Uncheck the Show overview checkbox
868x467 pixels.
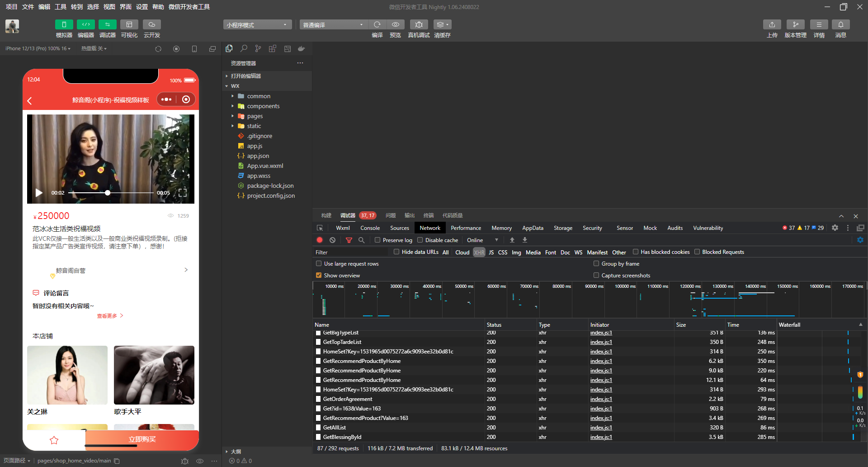pyautogui.click(x=319, y=276)
